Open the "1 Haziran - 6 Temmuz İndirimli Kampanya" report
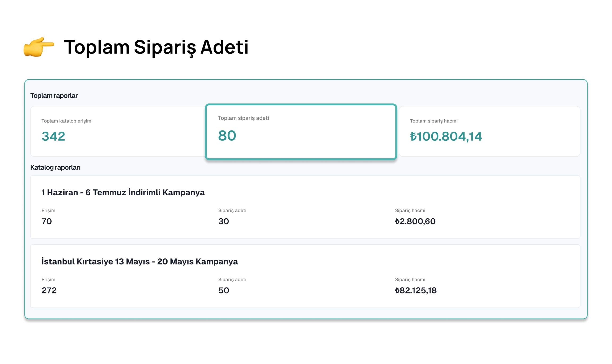The height and width of the screenshot is (364, 612). tap(123, 192)
